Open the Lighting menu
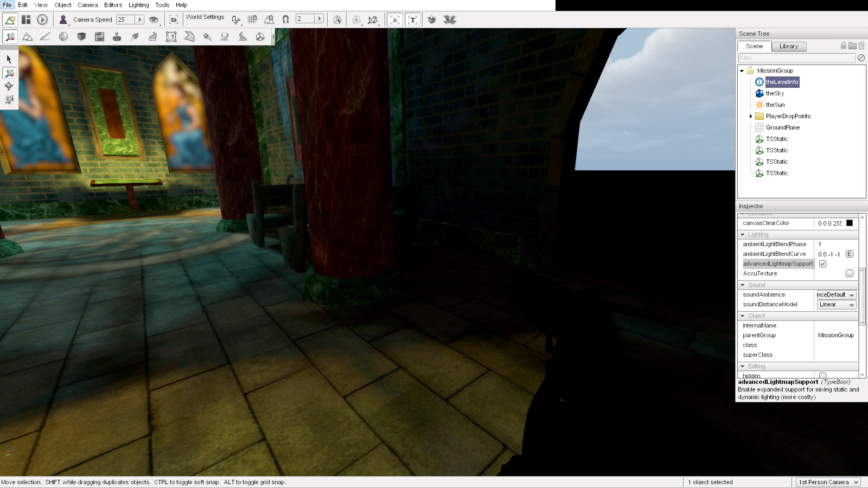The width and height of the screenshot is (868, 488). pos(139,5)
